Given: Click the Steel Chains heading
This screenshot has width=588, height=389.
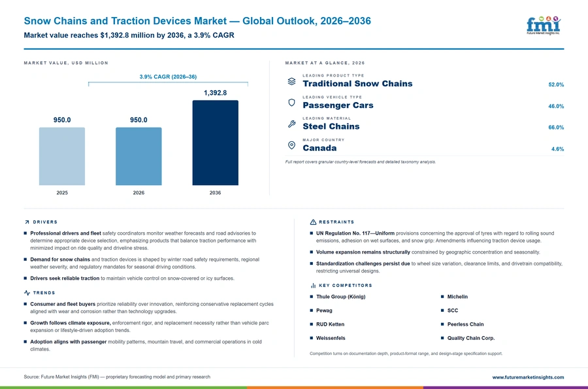Looking at the screenshot, I should [x=331, y=126].
